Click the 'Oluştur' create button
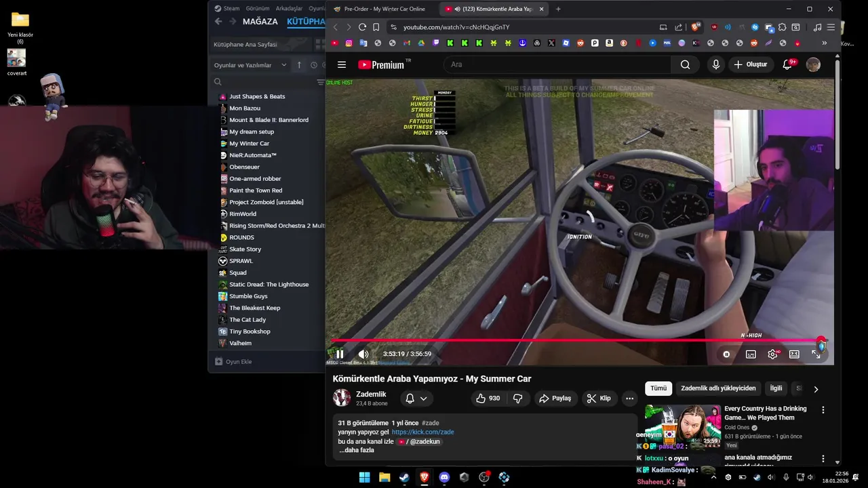Viewport: 868px width, 488px height. click(751, 64)
